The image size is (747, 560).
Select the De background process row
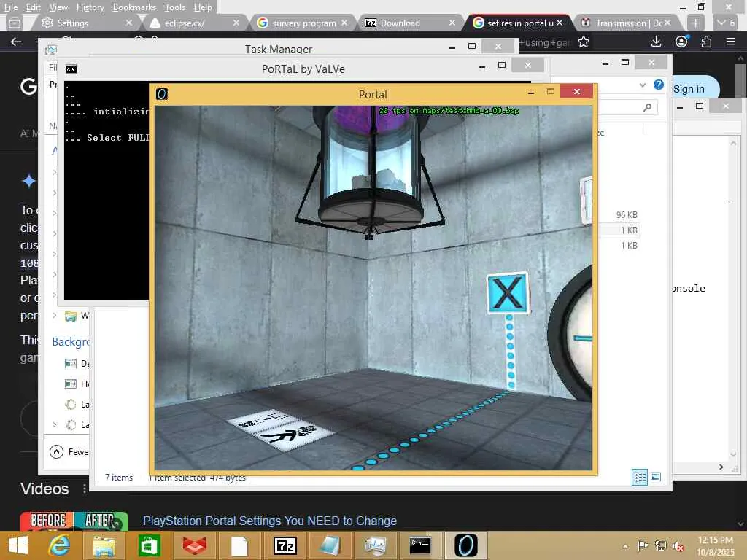click(x=76, y=363)
